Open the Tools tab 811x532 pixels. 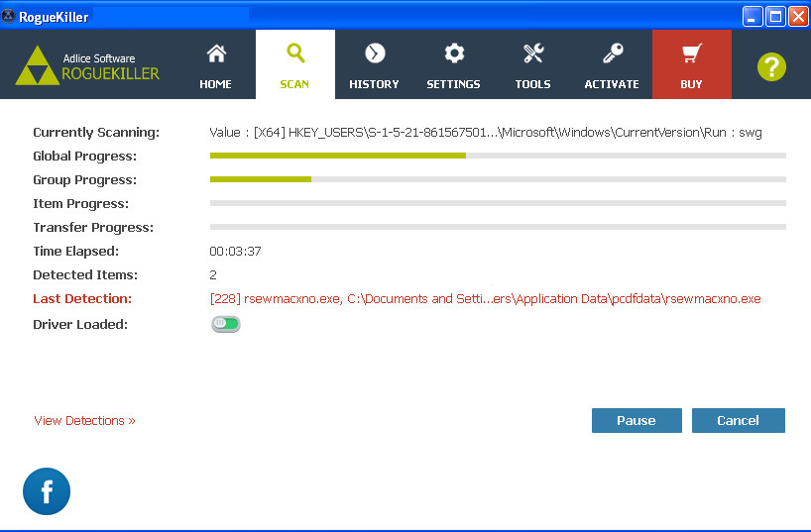[532, 64]
